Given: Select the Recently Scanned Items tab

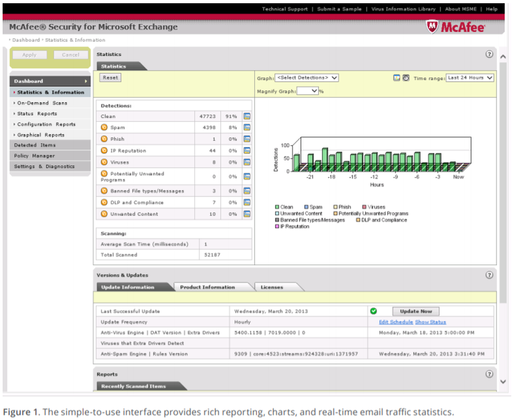Looking at the screenshot, I should 140,386.
